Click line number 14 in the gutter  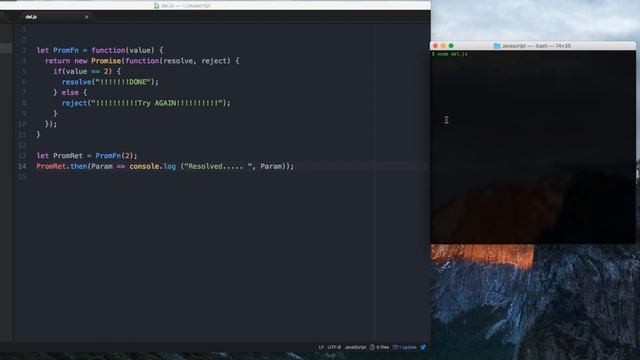(x=22, y=166)
